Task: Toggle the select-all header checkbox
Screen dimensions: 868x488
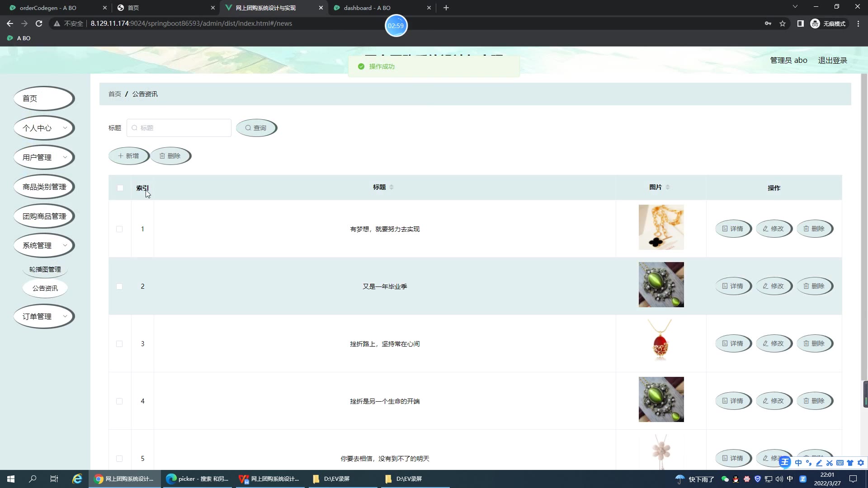Action: 120,188
